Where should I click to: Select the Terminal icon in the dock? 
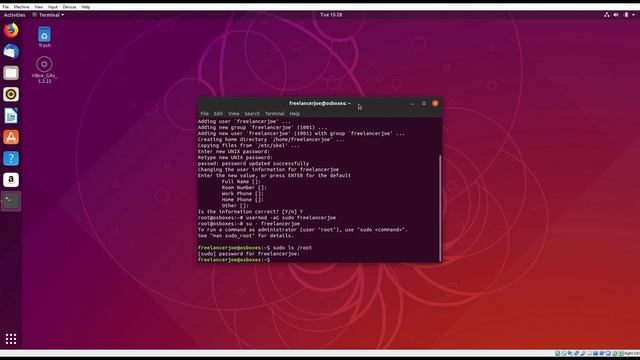pyautogui.click(x=11, y=201)
